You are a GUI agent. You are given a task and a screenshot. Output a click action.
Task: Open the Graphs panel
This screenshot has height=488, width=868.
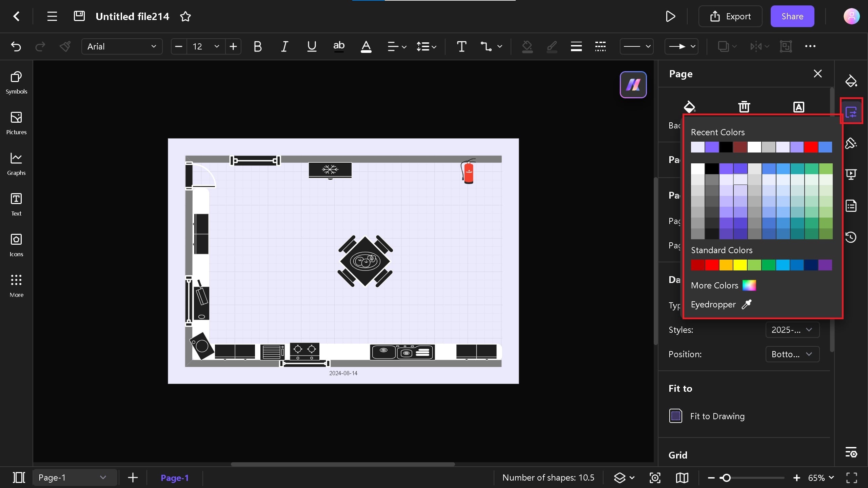click(16, 164)
